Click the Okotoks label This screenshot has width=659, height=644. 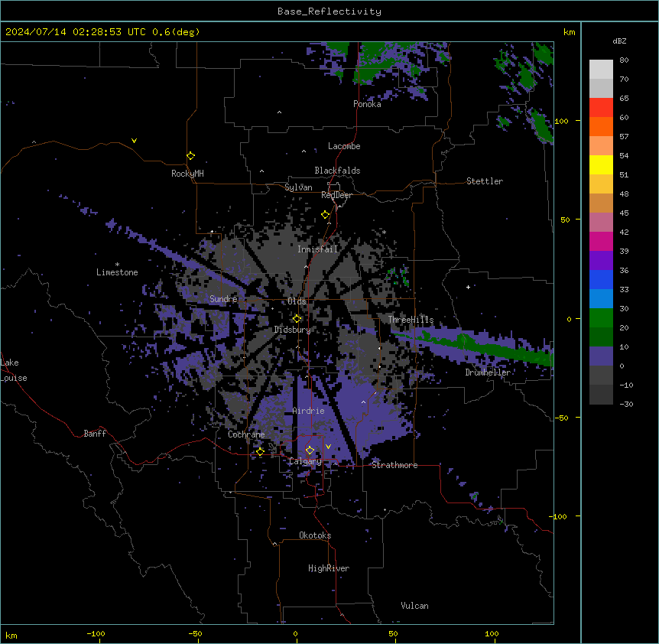point(315,535)
